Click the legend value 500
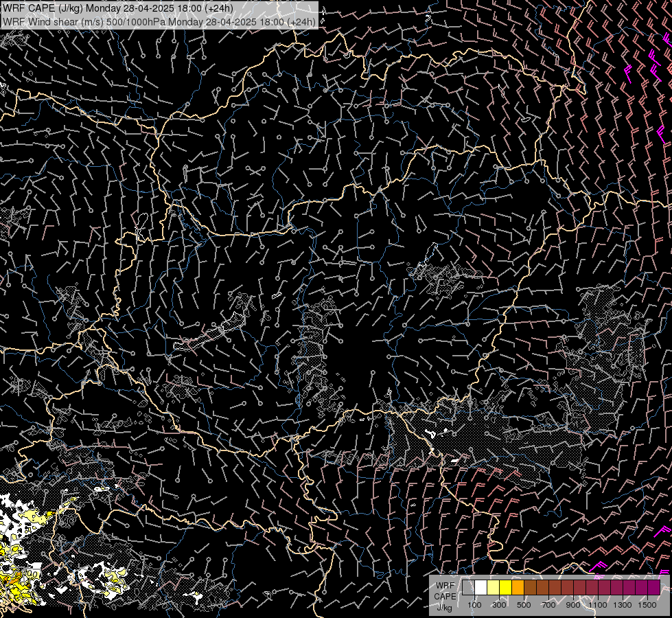The height and width of the screenshot is (618, 672). coord(524,605)
